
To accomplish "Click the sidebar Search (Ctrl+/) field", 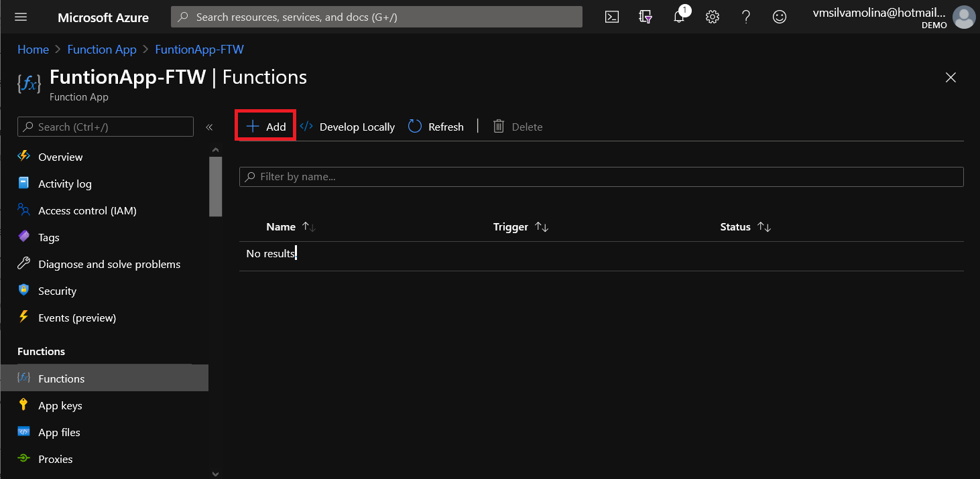I will click(x=105, y=127).
